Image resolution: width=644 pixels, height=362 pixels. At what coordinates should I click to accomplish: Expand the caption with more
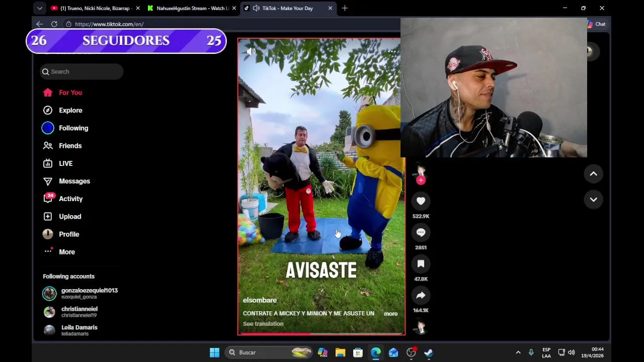(390, 314)
